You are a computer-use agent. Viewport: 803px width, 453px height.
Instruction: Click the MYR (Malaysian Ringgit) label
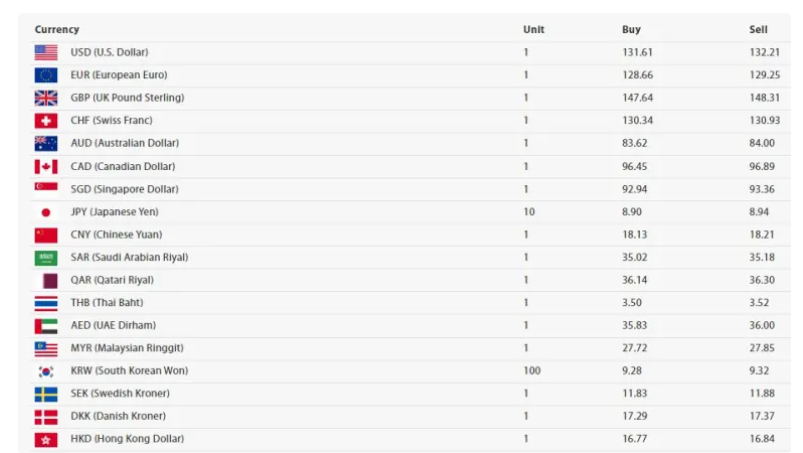[127, 348]
